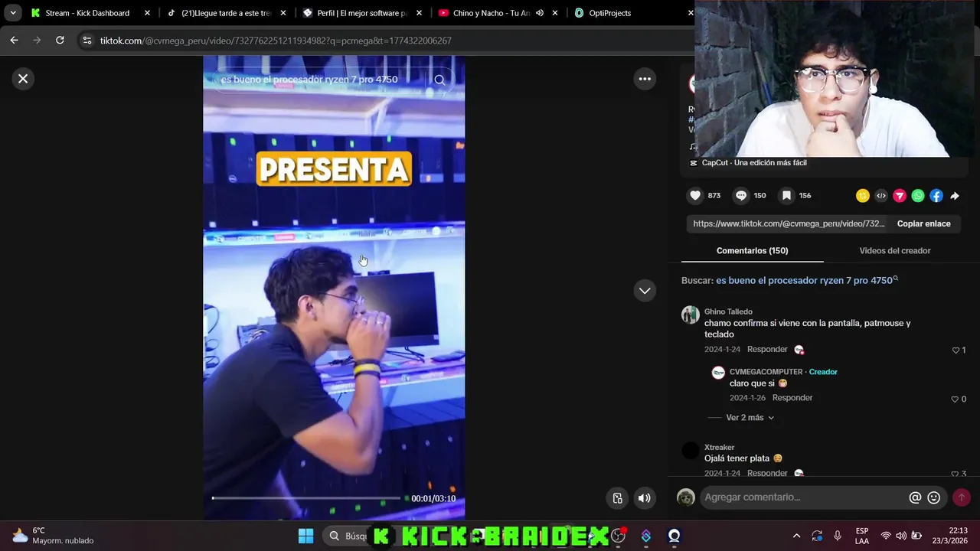
Task: Click the @ mention icon in the comment box
Action: point(915,497)
